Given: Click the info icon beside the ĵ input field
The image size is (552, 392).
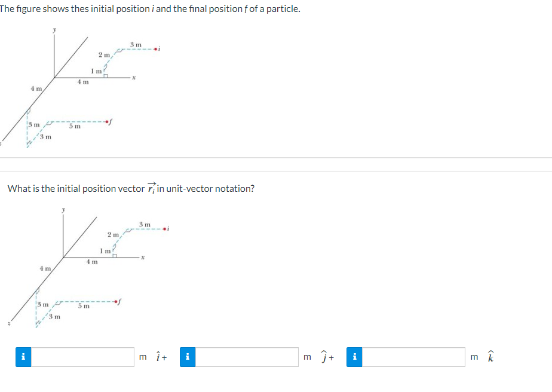Looking at the screenshot, I should 188,357.
